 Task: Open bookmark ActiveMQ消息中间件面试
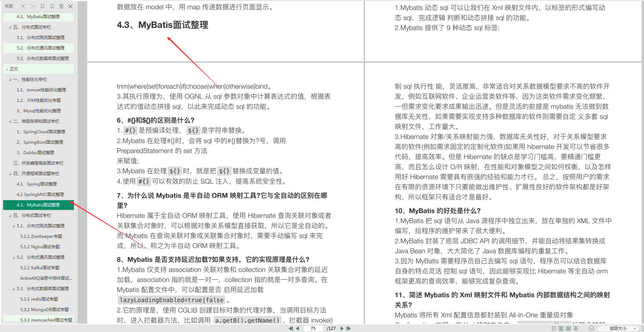[46, 278]
